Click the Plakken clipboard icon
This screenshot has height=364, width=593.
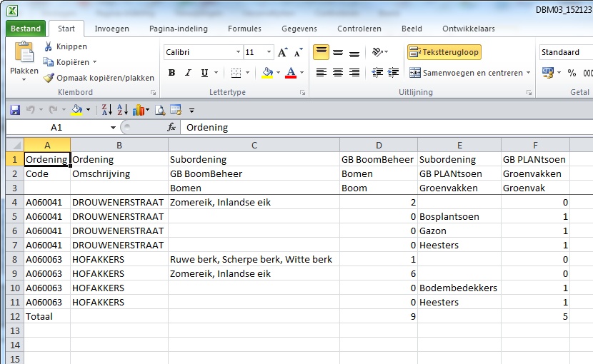[x=24, y=52]
